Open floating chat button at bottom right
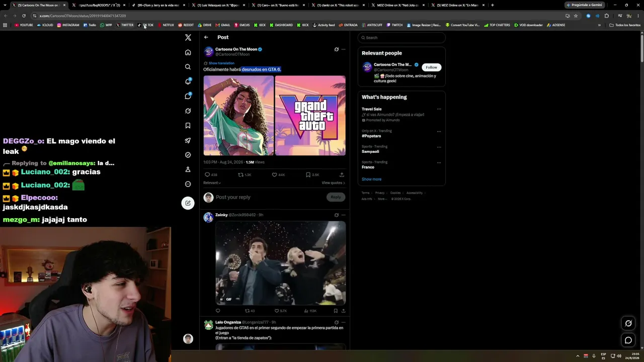The width and height of the screenshot is (644, 362). coord(628,340)
